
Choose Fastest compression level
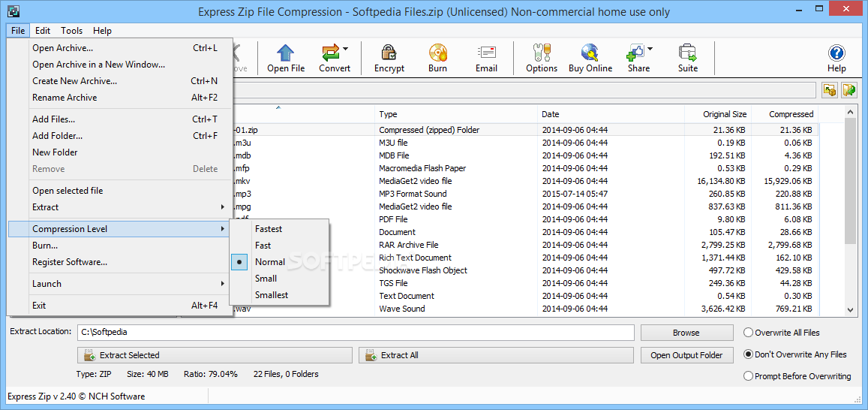tap(280, 229)
